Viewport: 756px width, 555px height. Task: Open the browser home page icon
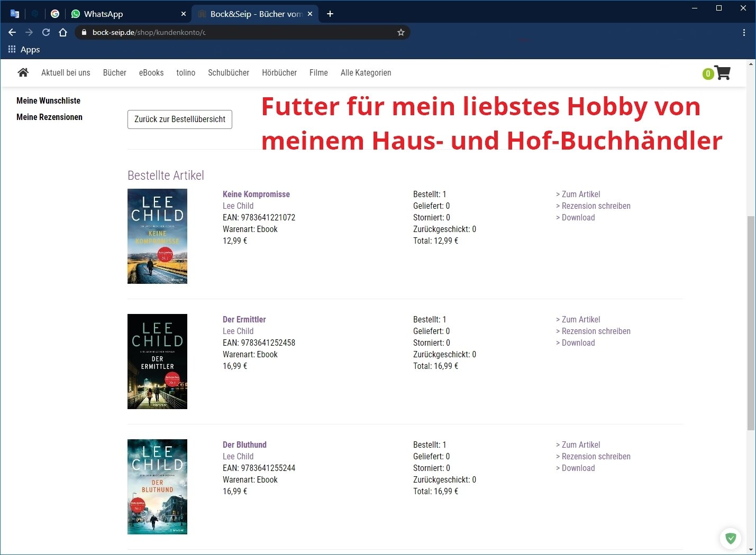63,32
